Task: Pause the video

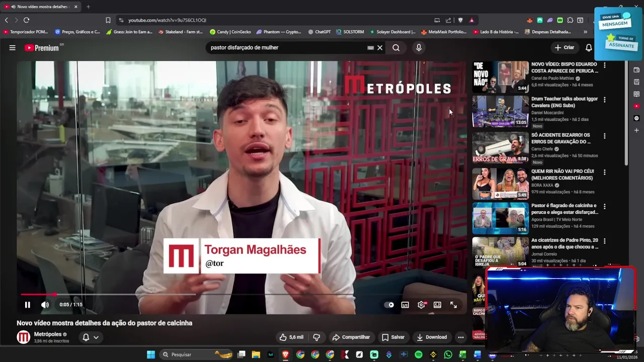Action: 28,305
